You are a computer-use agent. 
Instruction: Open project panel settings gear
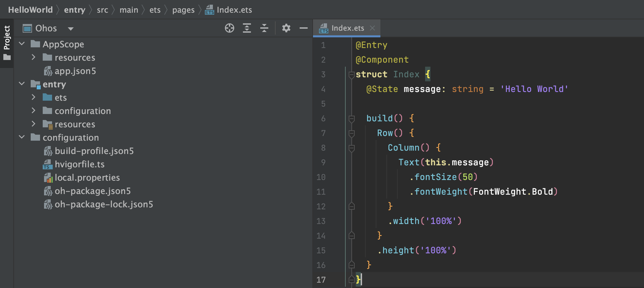tap(286, 28)
